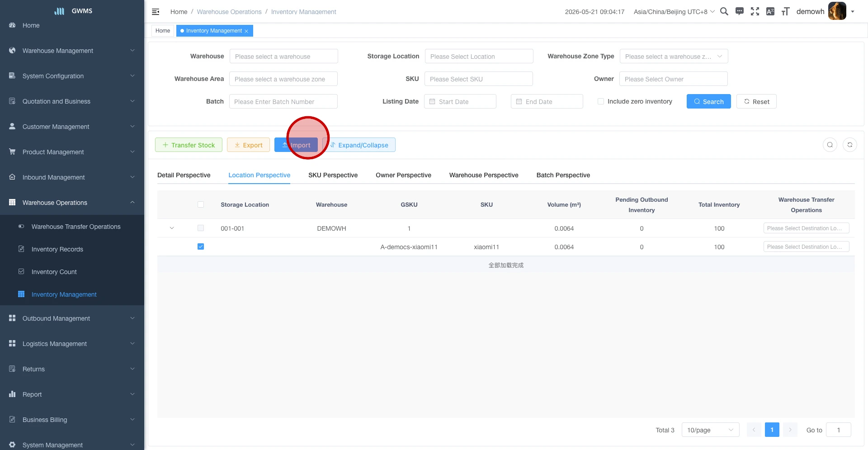The image size is (868, 450).
Task: Click the Reset button
Action: (x=756, y=101)
